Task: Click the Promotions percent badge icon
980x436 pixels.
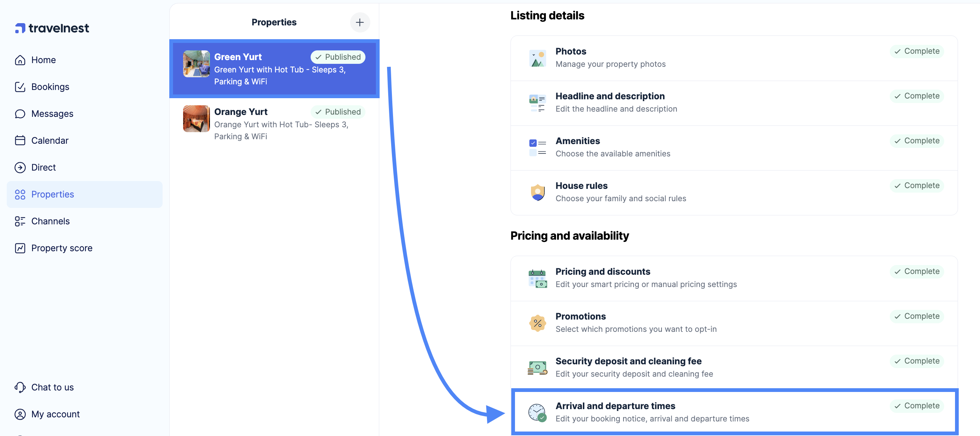Action: [537, 323]
